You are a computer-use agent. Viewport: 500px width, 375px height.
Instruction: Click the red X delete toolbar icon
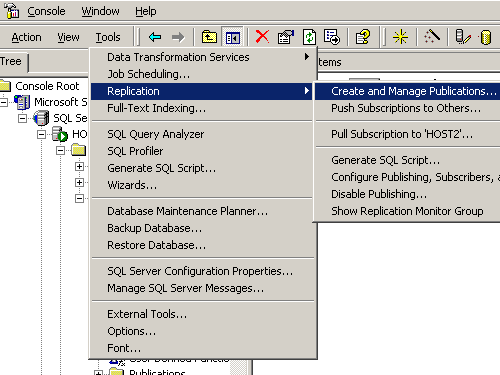262,37
